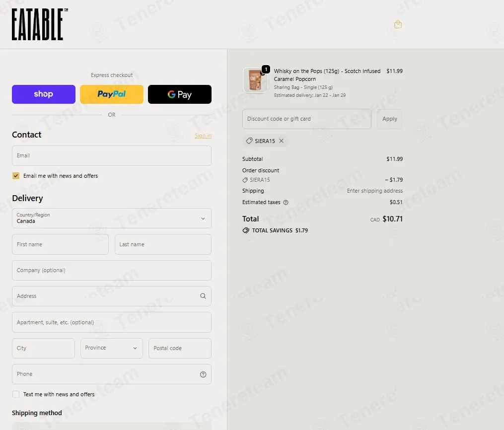
Task: Click the Apply discount button
Action: (390, 119)
